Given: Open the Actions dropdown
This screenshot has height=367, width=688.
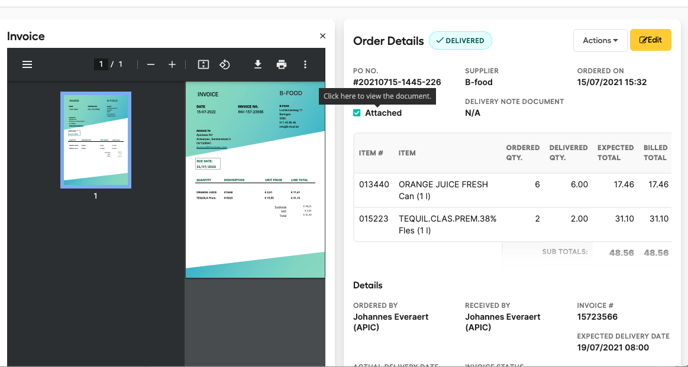Looking at the screenshot, I should click(x=600, y=40).
